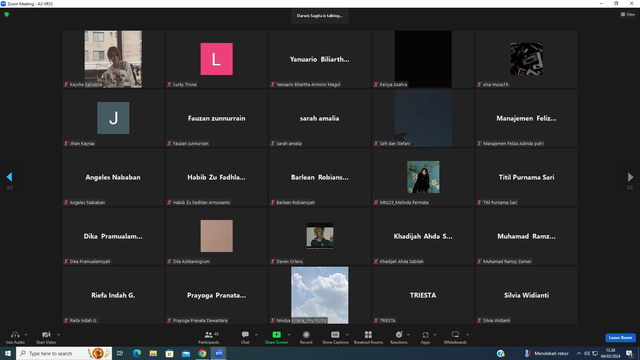Select MNJ23_Melinda Permata's picture tile

pyautogui.click(x=423, y=177)
